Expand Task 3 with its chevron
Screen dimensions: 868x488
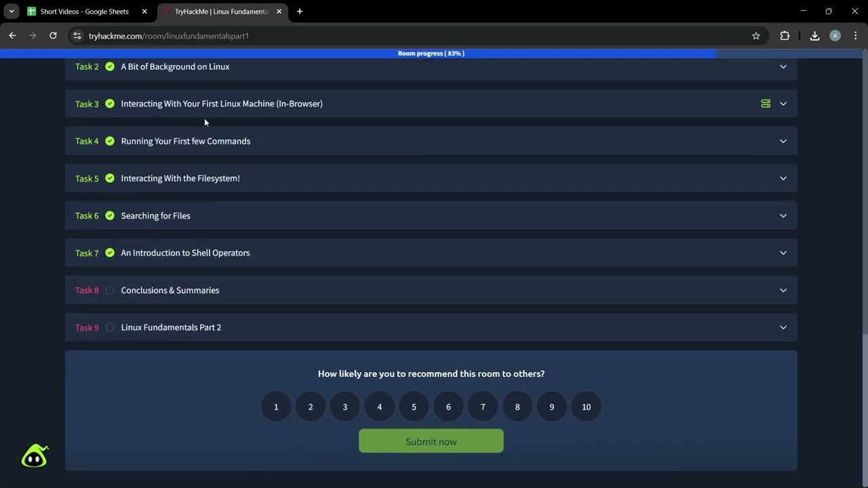pyautogui.click(x=783, y=104)
